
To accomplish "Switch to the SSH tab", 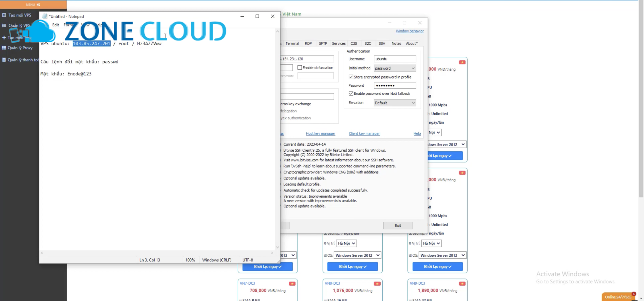I will click(382, 43).
